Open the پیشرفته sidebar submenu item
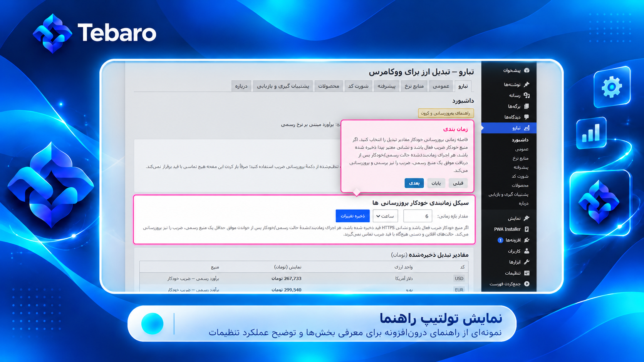 point(521,167)
